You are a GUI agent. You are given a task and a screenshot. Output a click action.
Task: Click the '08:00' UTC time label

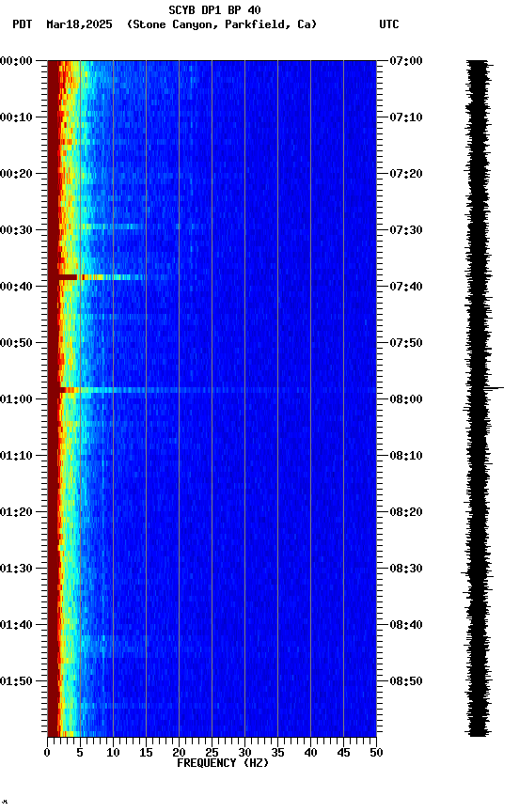406,399
